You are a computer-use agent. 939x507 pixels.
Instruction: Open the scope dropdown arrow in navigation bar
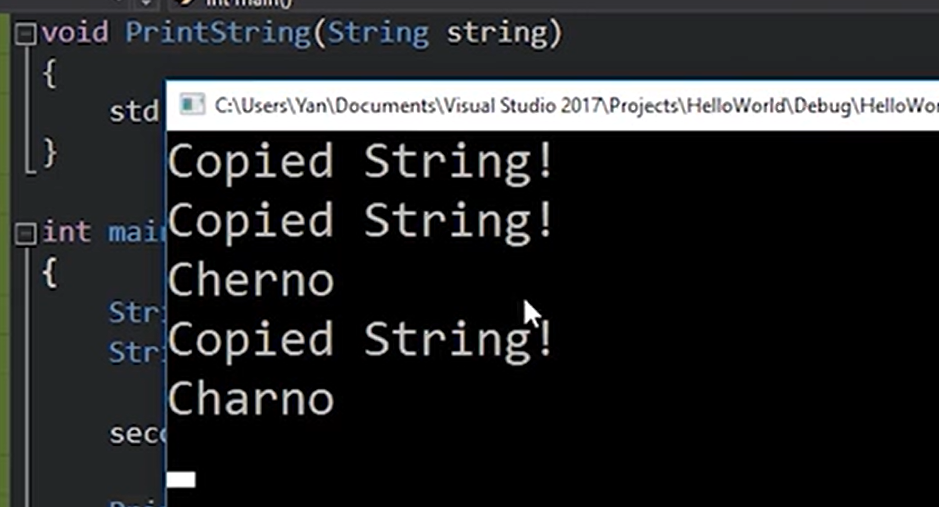click(x=146, y=3)
